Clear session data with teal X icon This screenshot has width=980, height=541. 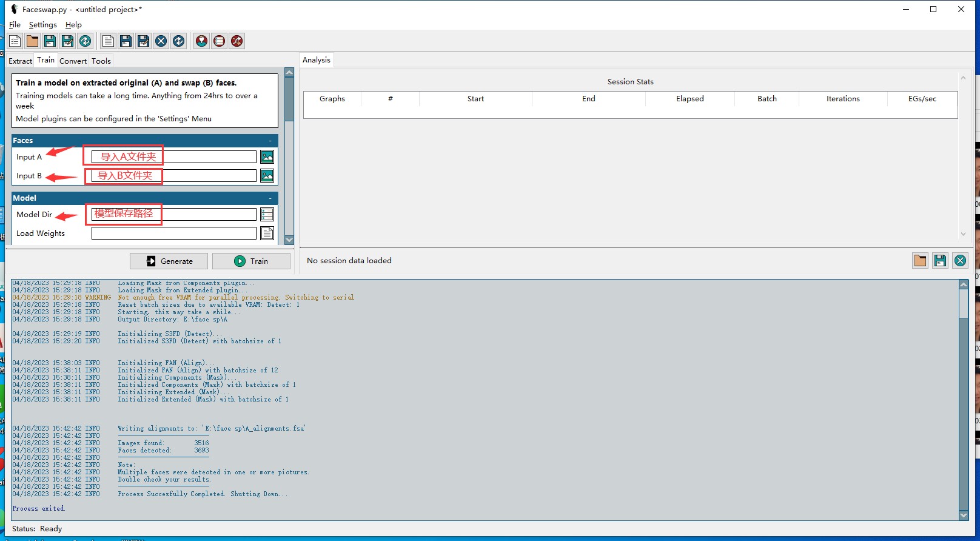[960, 261]
